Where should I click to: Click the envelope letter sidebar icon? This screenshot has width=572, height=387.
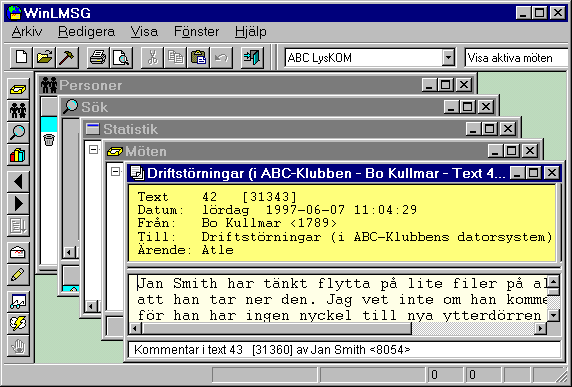[x=18, y=252]
